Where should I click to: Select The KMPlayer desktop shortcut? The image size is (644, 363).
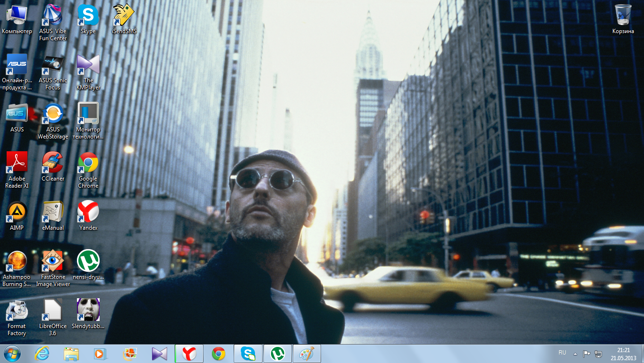[88, 72]
